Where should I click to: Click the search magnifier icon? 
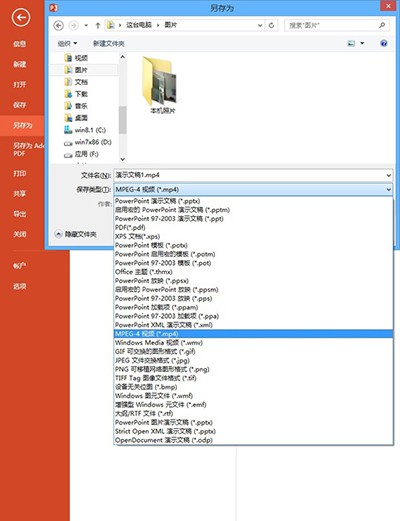pos(382,25)
